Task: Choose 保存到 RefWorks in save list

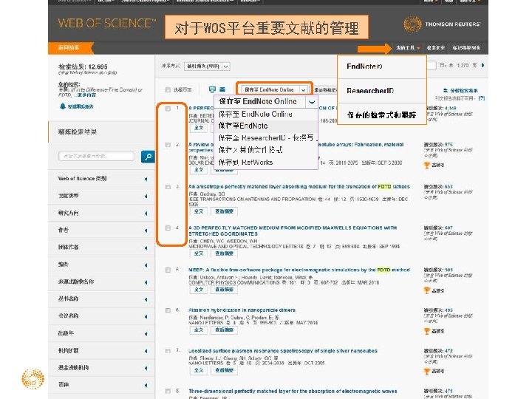Action: (266, 163)
